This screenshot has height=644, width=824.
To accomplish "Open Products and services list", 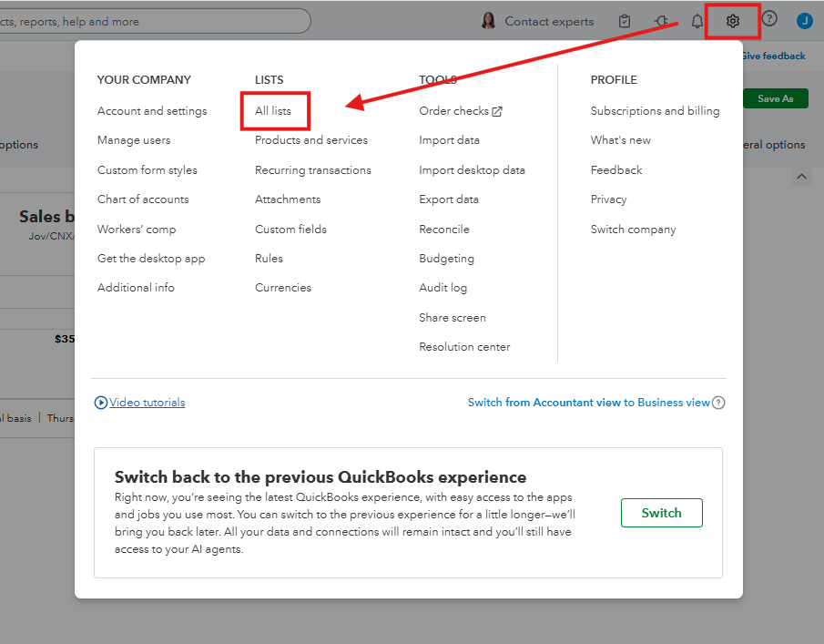I will [311, 140].
